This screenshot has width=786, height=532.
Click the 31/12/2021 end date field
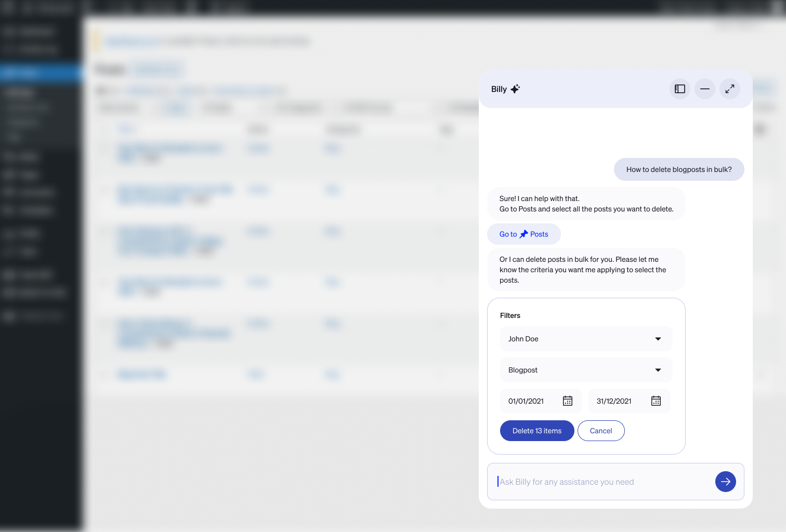coord(614,401)
